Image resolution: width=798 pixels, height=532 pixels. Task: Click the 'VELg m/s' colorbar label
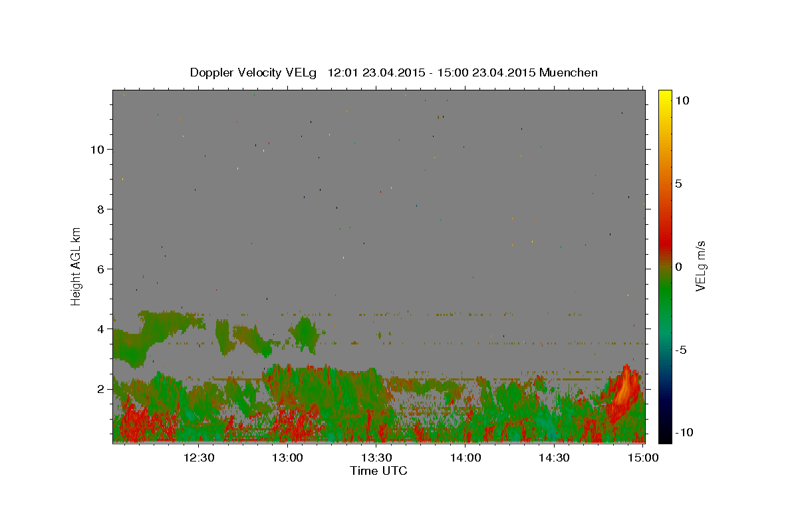pos(700,266)
